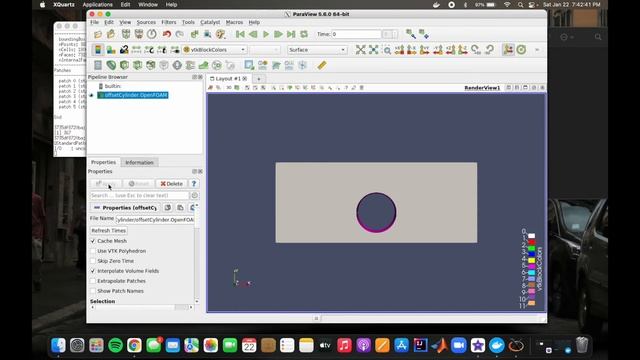640x360 pixels.
Task: Click the Properties help question button
Action: [194, 184]
